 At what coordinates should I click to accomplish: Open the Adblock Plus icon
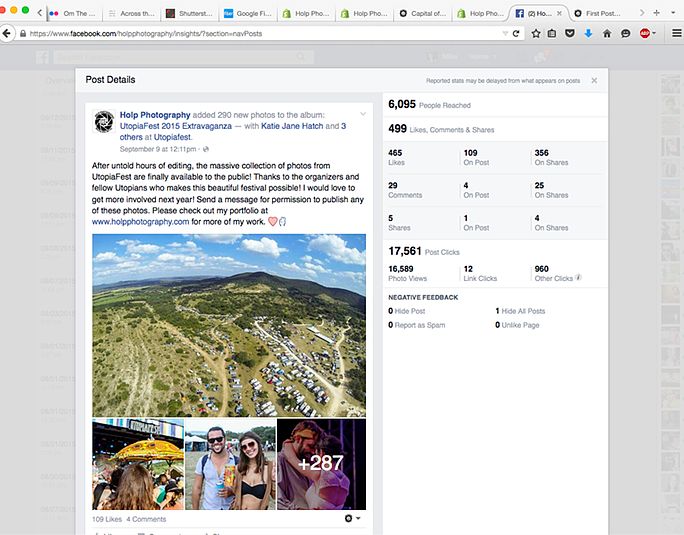[645, 33]
